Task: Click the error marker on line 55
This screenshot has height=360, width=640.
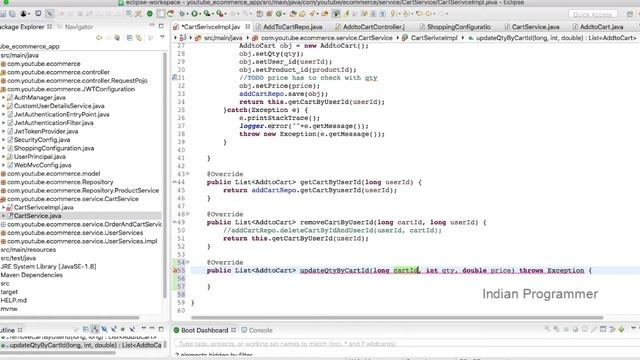Action: coord(175,270)
